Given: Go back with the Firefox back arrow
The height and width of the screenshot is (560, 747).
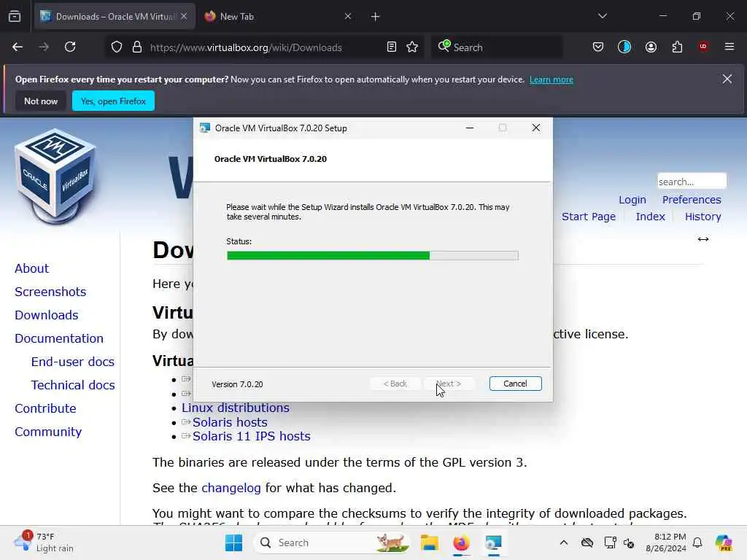Looking at the screenshot, I should 18,47.
